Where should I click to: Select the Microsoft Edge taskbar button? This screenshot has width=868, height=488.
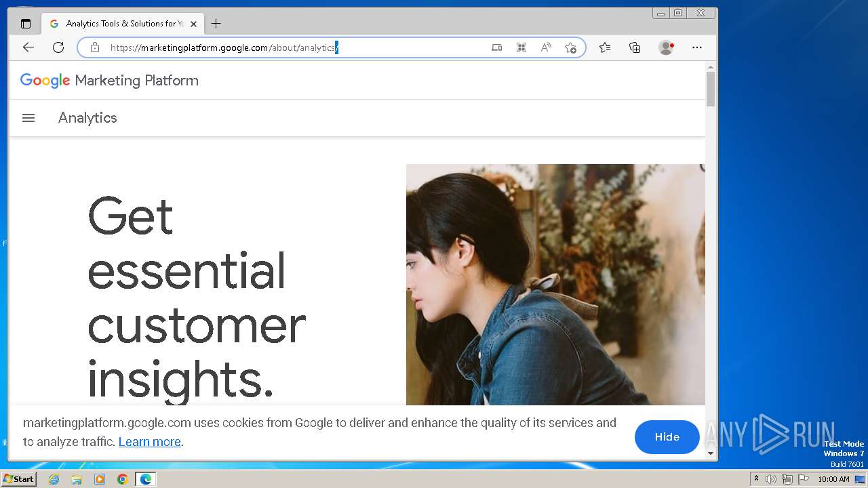(146, 479)
